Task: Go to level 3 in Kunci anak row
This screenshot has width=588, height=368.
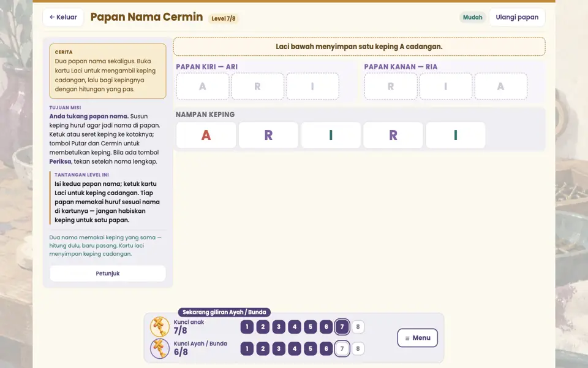Action: click(279, 327)
